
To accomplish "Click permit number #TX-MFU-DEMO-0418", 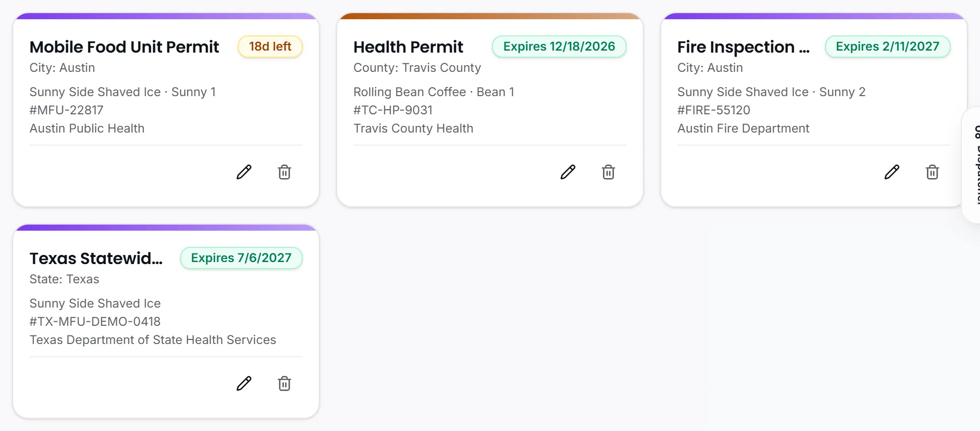I will click(x=95, y=322).
